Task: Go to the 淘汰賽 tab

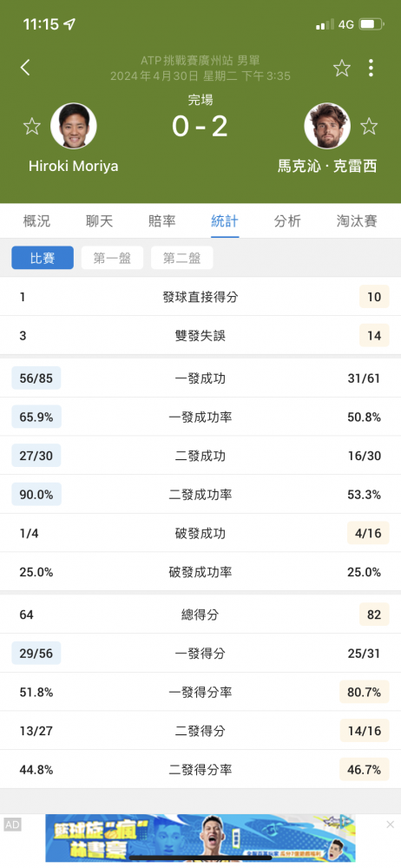Action: (x=358, y=221)
